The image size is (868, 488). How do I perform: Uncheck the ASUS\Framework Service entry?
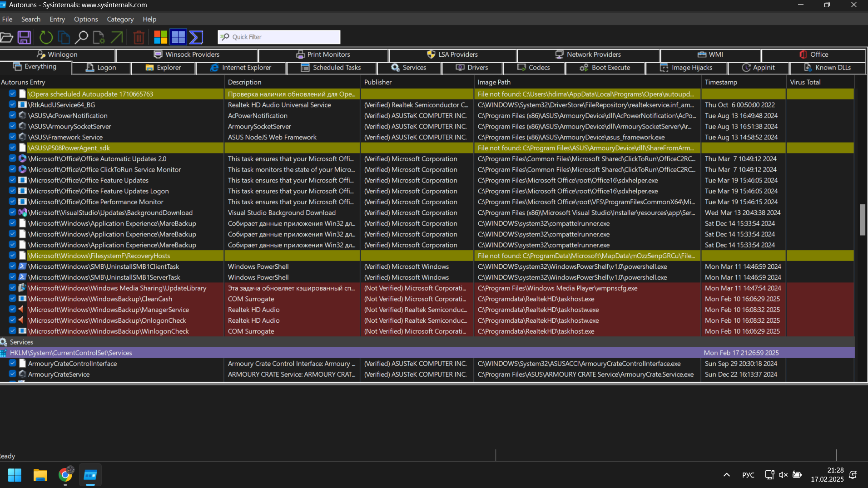[12, 137]
